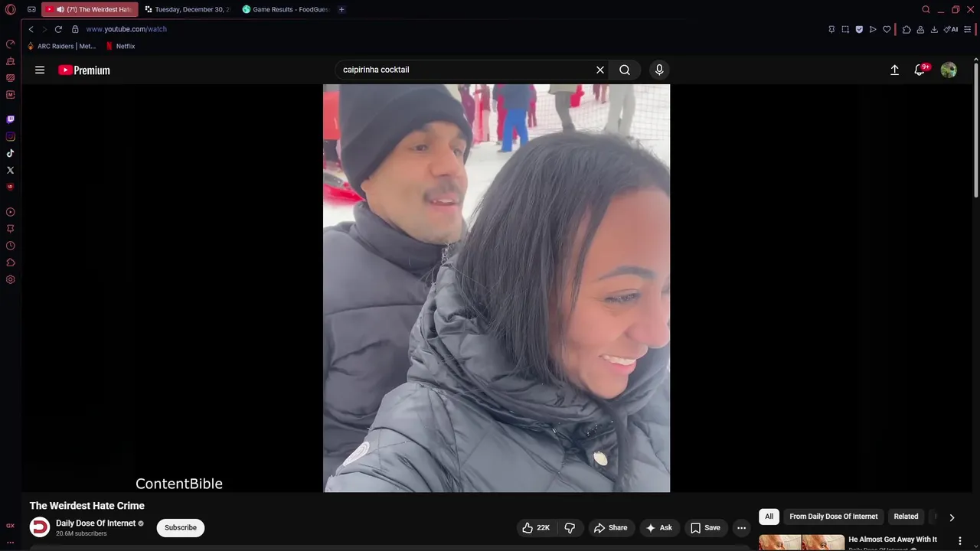Open browser Downloads icon
The image size is (980, 551).
(x=934, y=29)
